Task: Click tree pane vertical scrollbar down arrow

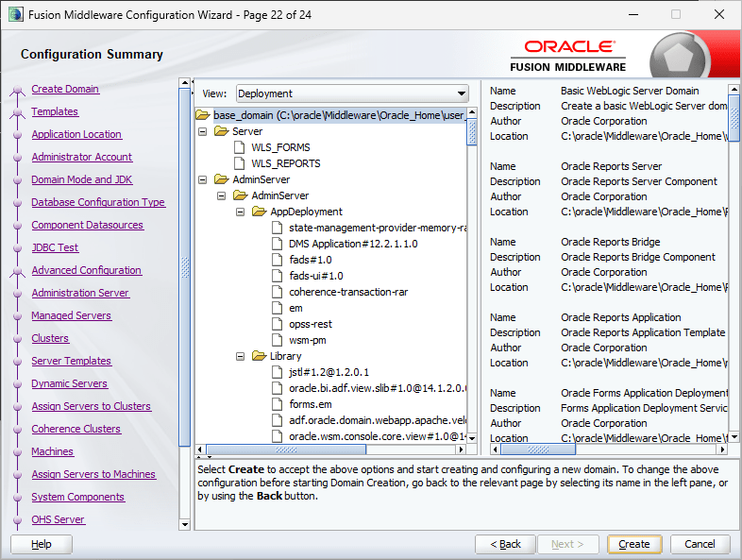Action: 472,438
